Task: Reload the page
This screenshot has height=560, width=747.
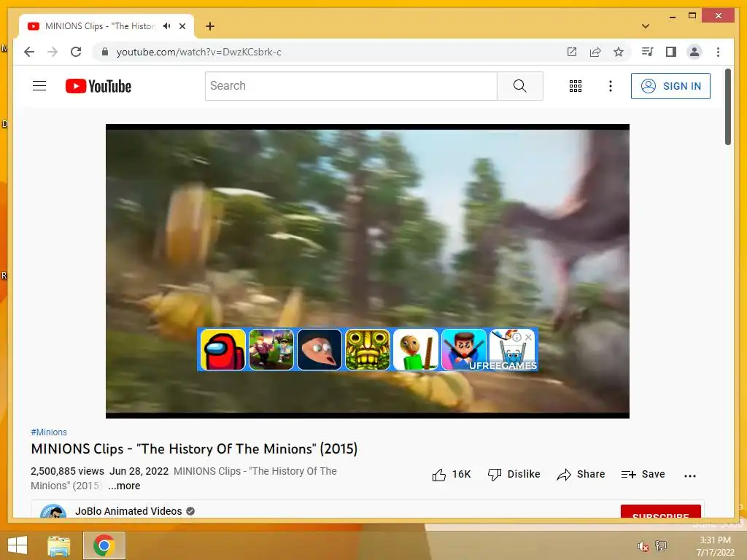Action: tap(76, 52)
